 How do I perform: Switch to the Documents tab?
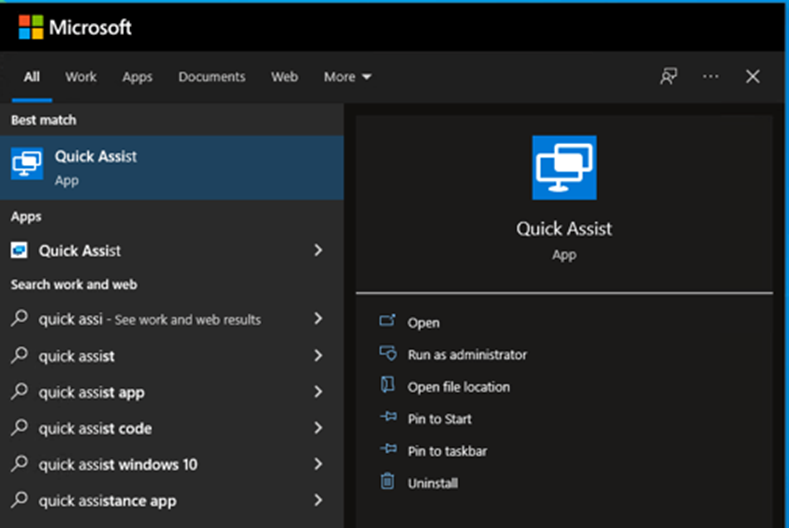(x=211, y=77)
